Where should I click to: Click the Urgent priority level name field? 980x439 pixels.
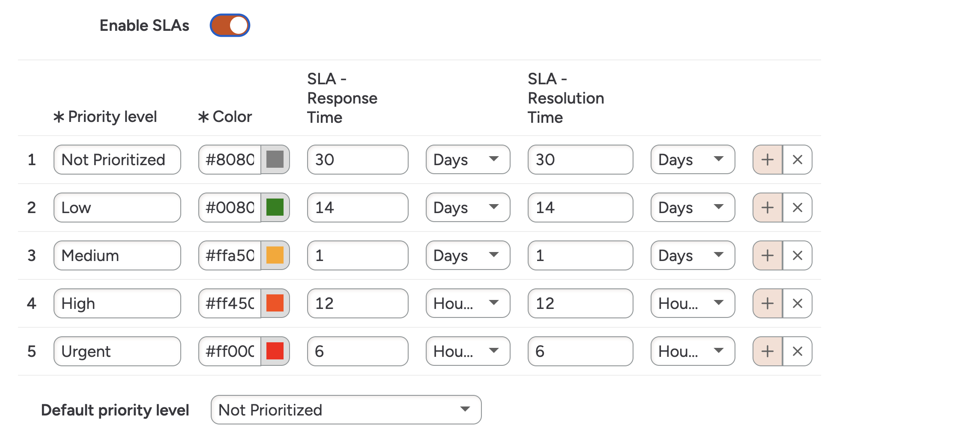(x=117, y=351)
